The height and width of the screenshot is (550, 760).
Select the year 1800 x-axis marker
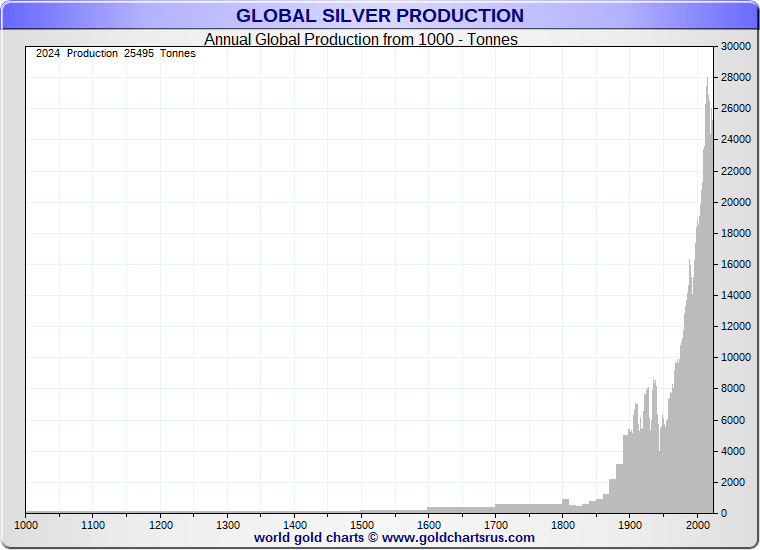562,524
